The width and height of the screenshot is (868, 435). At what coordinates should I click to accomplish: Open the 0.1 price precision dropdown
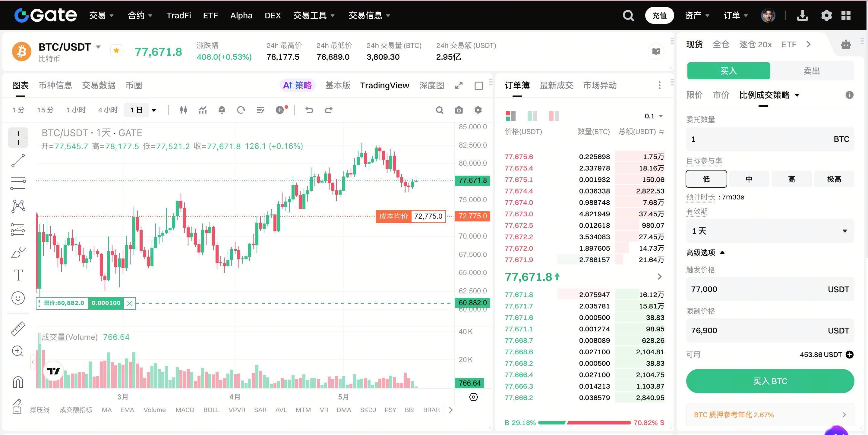click(653, 116)
